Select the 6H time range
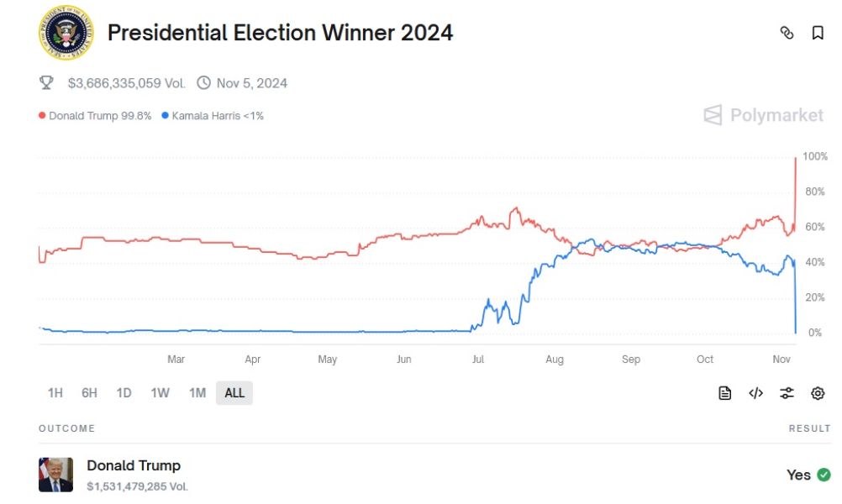 pyautogui.click(x=89, y=393)
